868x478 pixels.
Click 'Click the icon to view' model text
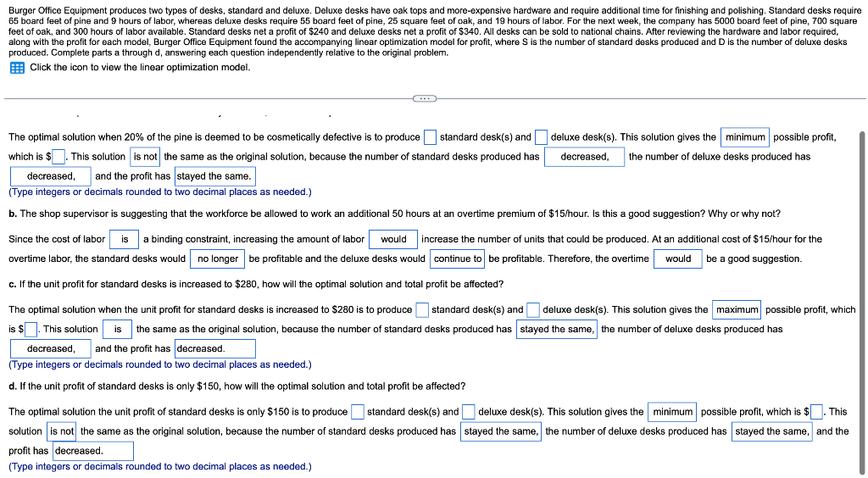click(140, 68)
